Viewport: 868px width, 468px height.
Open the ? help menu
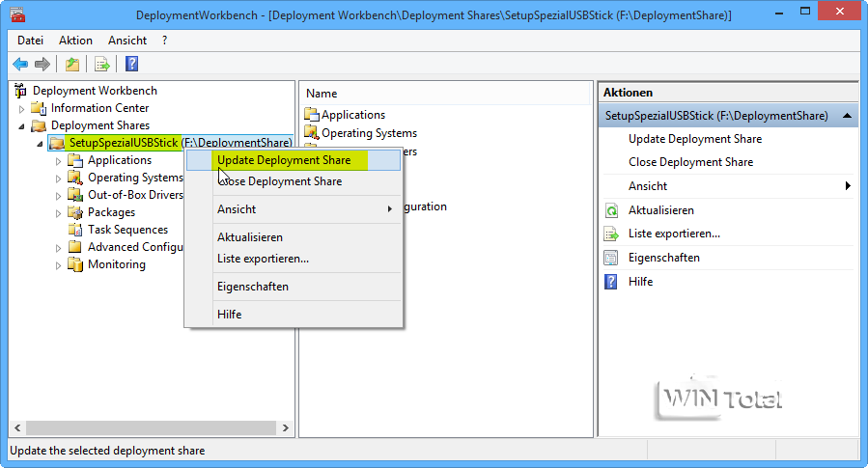[164, 41]
